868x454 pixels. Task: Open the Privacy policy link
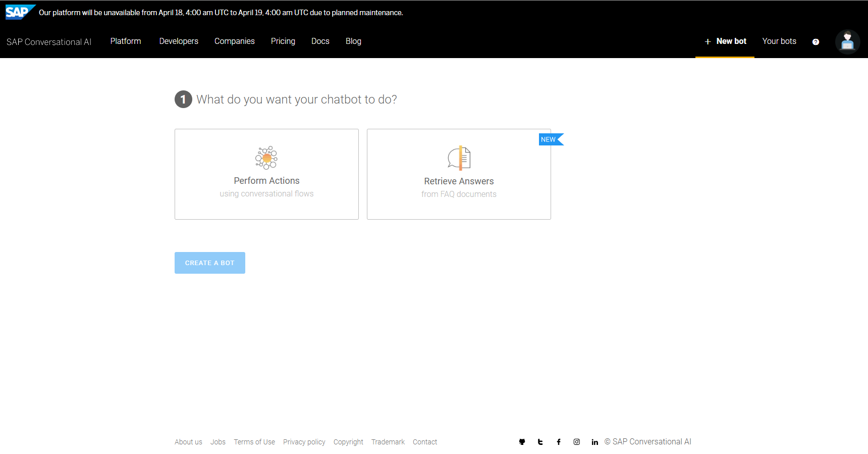304,442
